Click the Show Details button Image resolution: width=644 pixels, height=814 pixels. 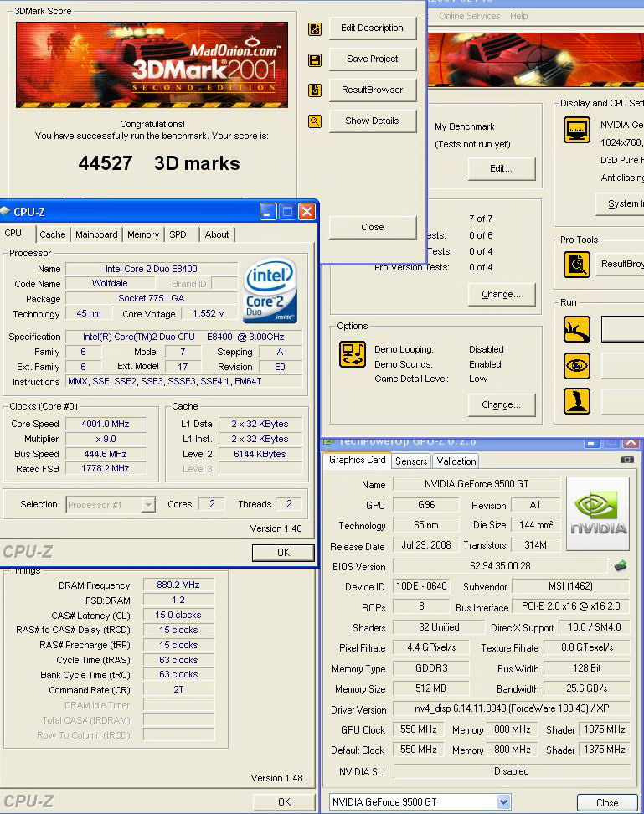coord(372,121)
